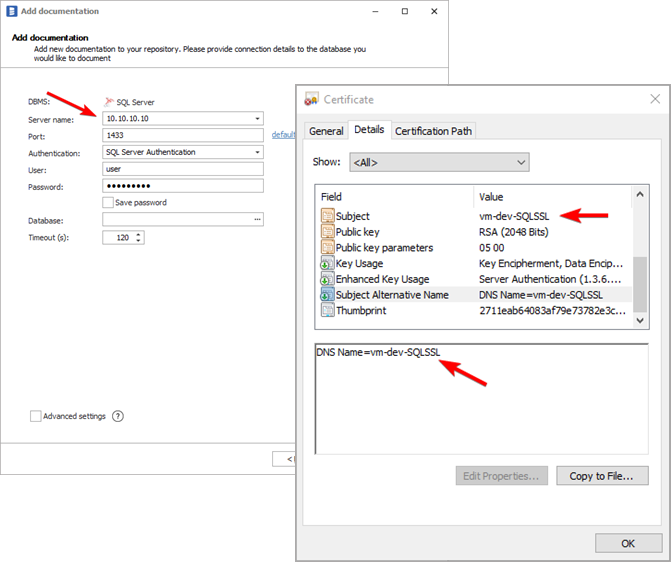Expand the Server name dropdown

point(257,119)
